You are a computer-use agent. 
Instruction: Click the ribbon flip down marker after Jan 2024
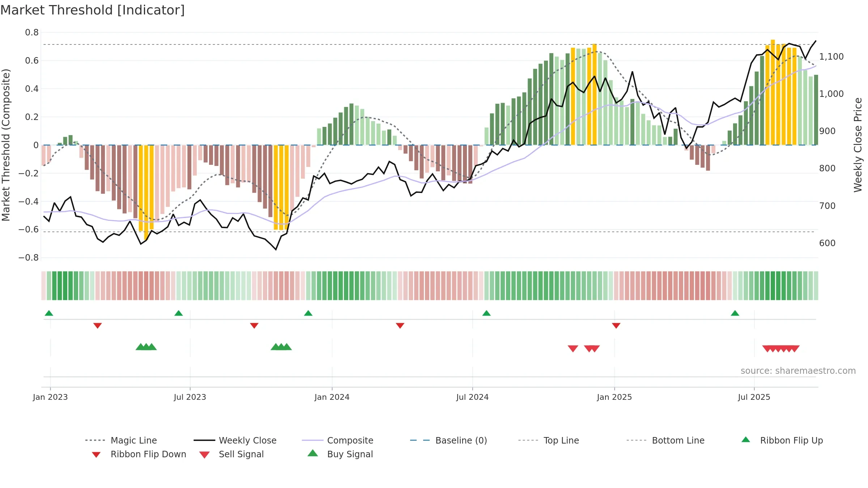400,326
